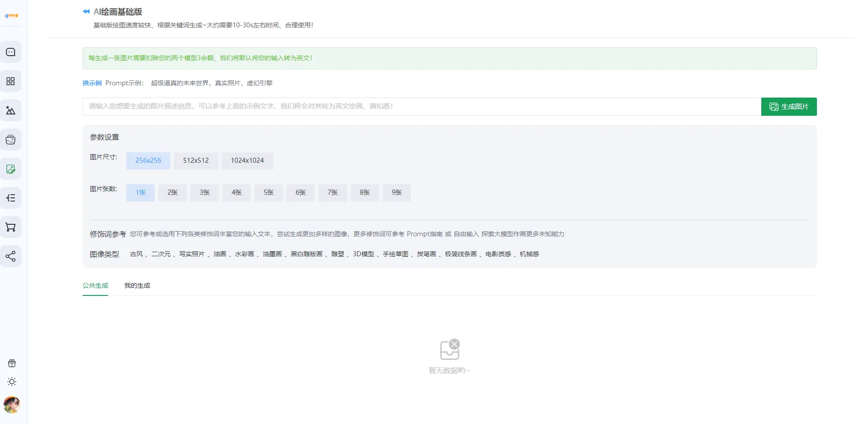Toggle the light/dark theme sun icon

12,382
